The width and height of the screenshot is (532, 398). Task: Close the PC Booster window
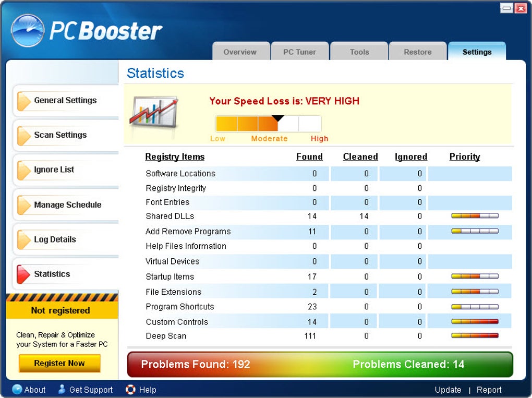521,8
